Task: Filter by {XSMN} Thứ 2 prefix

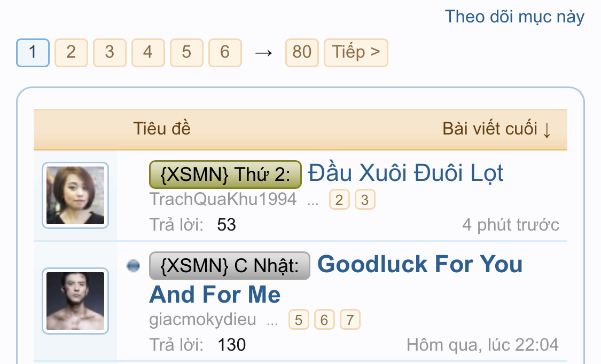Action: coord(225,174)
